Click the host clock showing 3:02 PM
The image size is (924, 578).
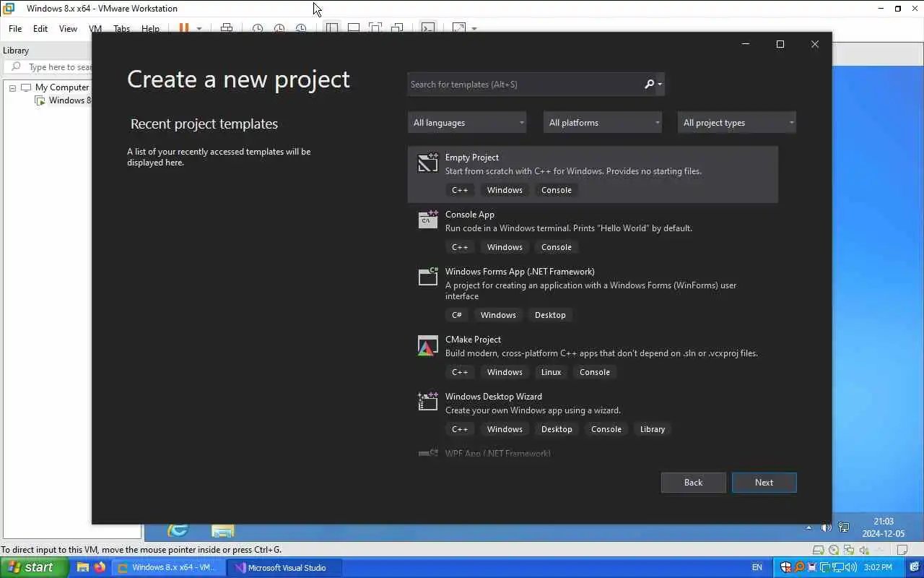point(878,567)
